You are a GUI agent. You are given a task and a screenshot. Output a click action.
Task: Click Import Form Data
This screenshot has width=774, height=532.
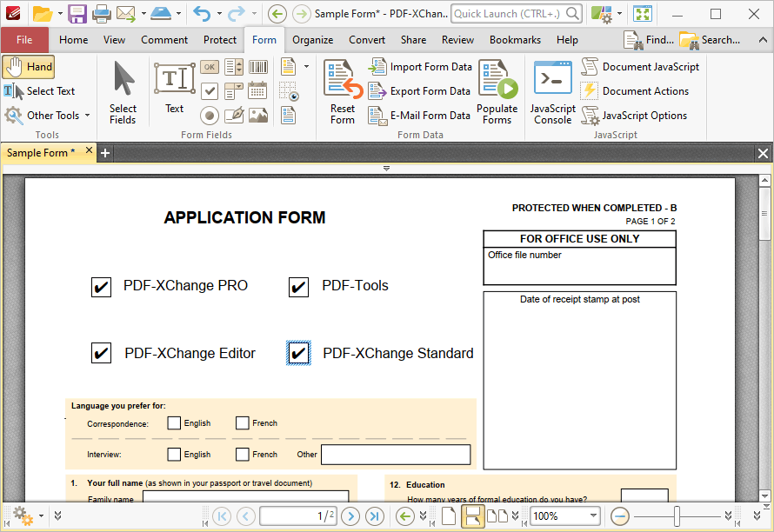(x=421, y=67)
